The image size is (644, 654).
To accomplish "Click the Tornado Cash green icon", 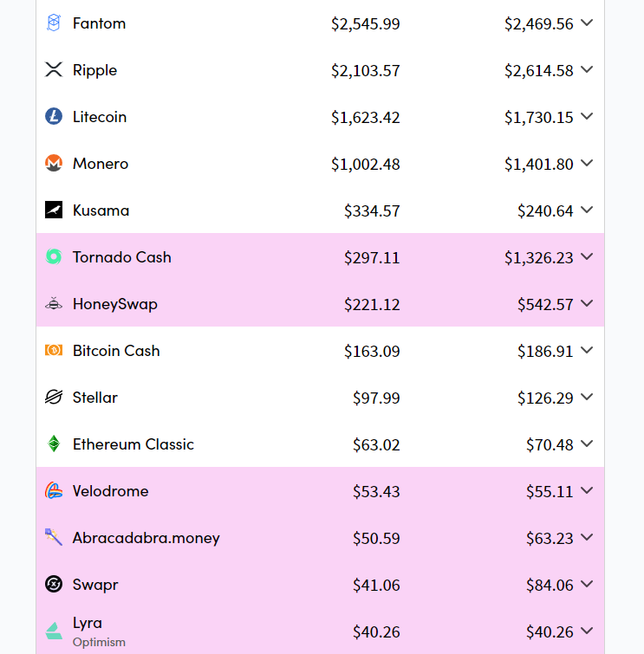I will pos(54,256).
